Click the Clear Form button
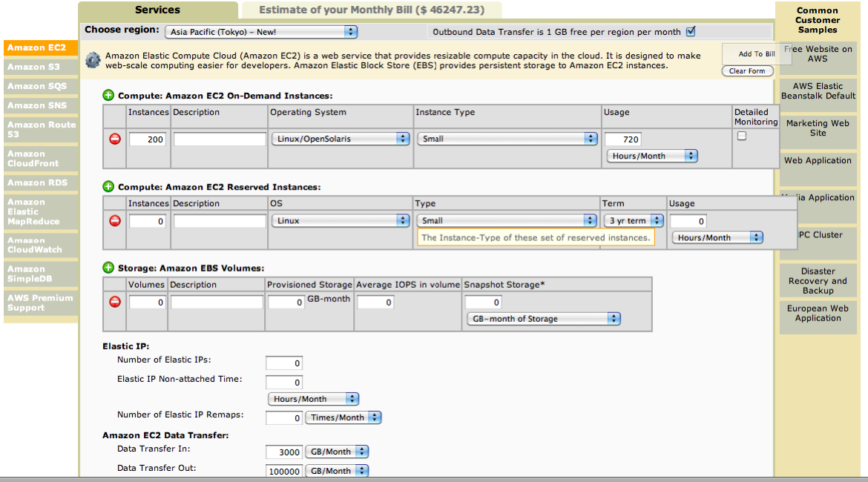This screenshot has width=868, height=482. [747, 71]
